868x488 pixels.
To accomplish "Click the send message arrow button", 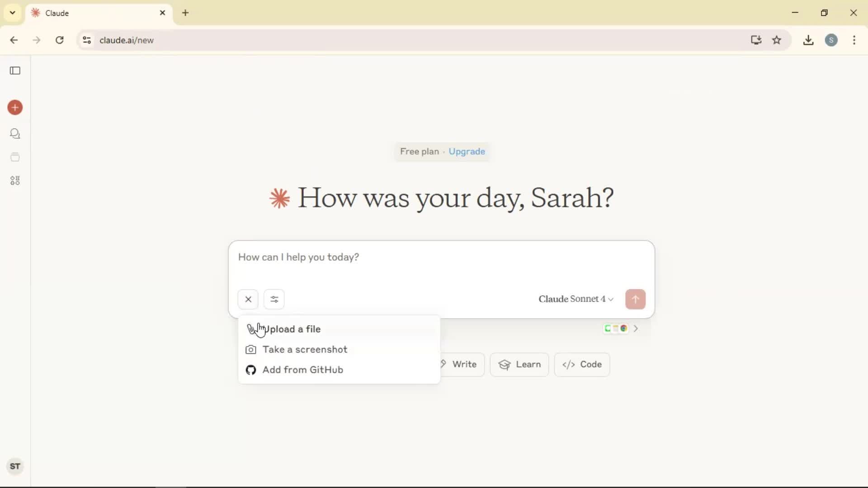I will pos(635,299).
